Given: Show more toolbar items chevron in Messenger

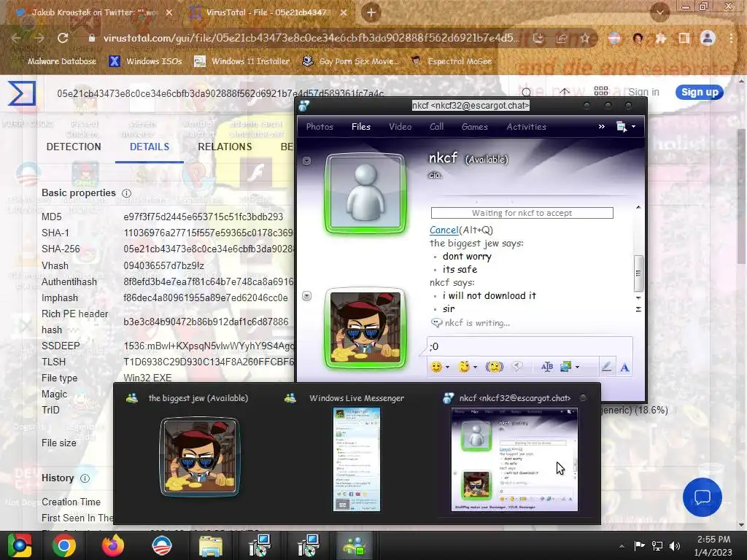Looking at the screenshot, I should [601, 127].
